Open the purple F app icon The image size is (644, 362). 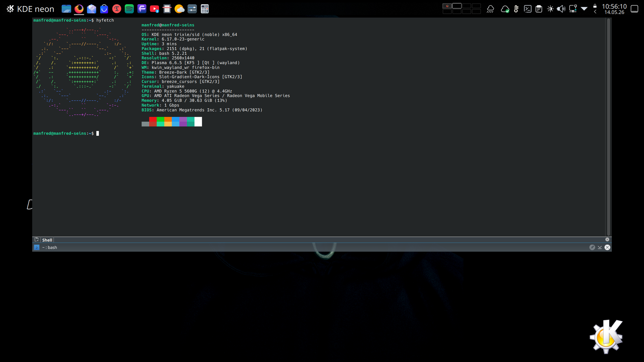[x=142, y=9]
